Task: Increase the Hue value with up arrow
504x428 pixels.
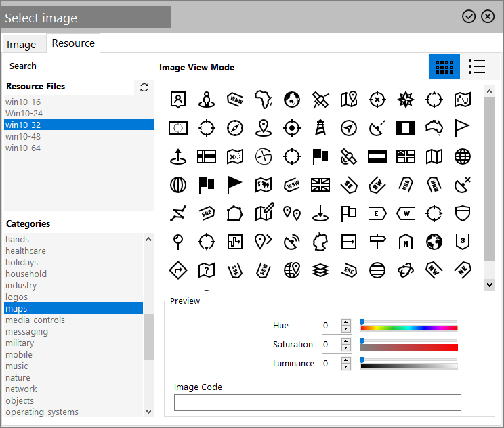Action: [346, 322]
